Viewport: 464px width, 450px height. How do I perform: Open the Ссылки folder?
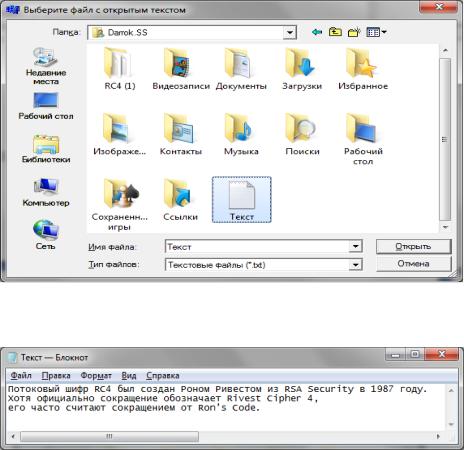180,200
